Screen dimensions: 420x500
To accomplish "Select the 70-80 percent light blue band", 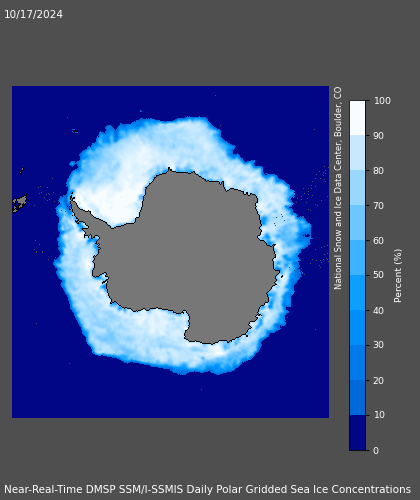I will tap(357, 188).
